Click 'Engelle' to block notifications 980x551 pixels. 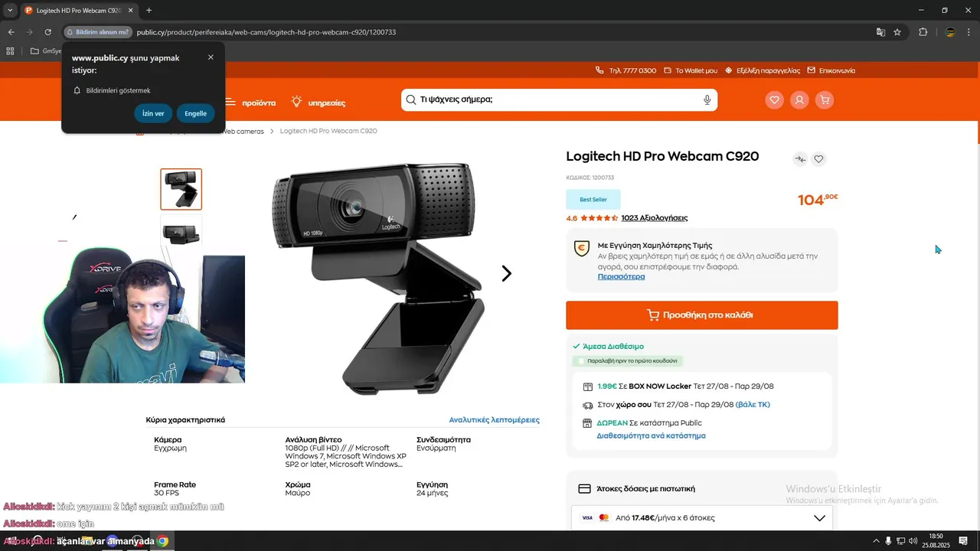[195, 113]
